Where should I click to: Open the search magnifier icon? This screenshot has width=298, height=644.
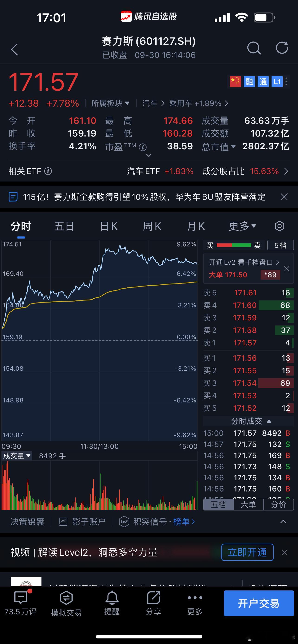(254, 48)
